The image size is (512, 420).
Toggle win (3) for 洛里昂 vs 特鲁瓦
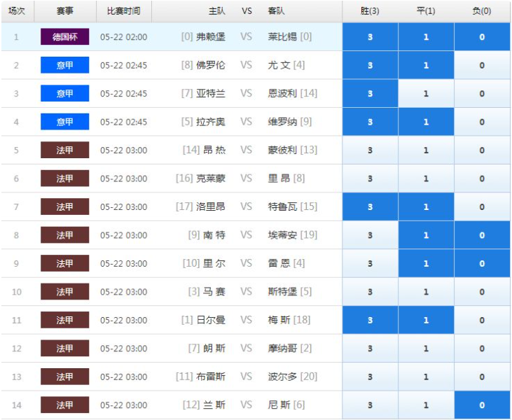tap(370, 207)
